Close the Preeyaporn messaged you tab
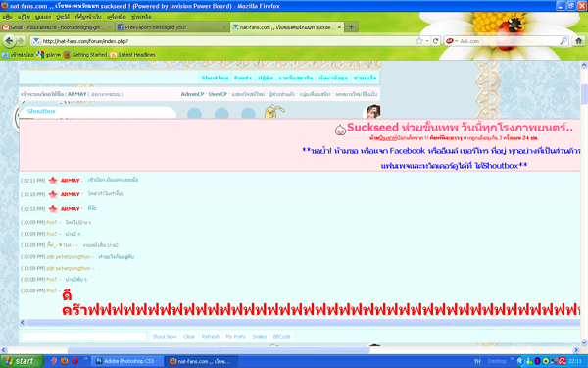 224,27
